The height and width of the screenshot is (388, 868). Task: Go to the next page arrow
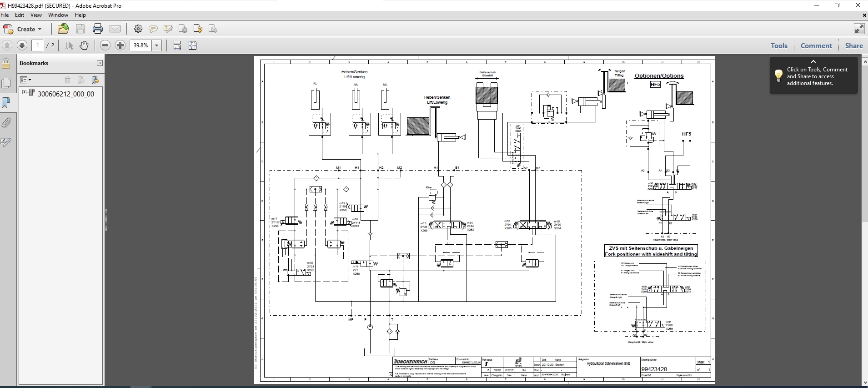22,45
